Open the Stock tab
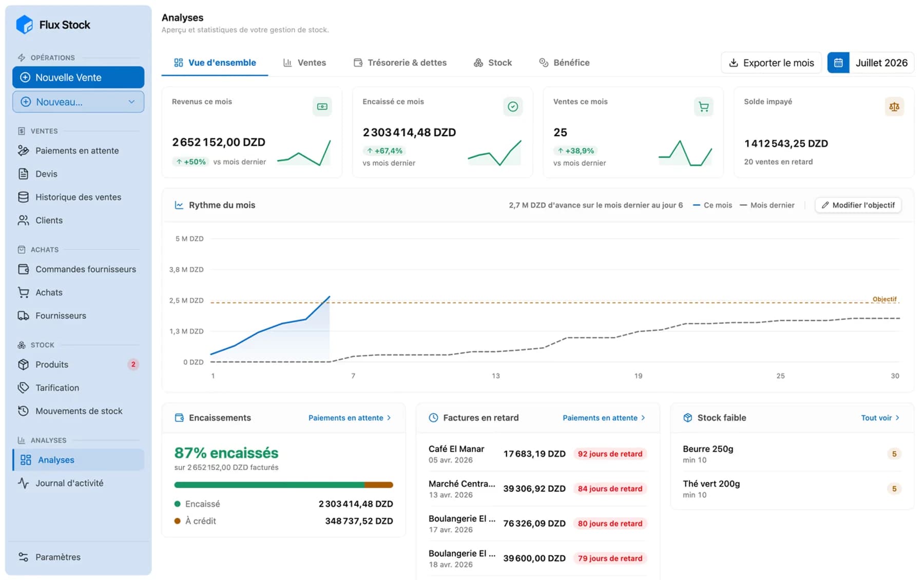 pos(493,63)
